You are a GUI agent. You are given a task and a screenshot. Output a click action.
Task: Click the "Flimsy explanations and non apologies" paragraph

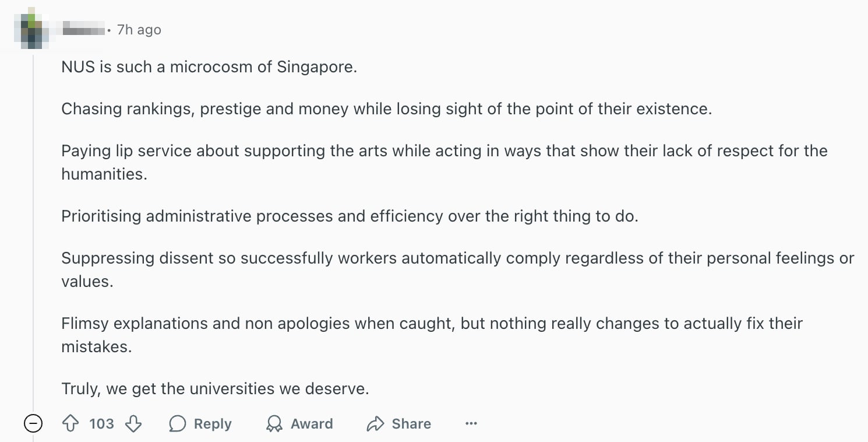point(431,324)
